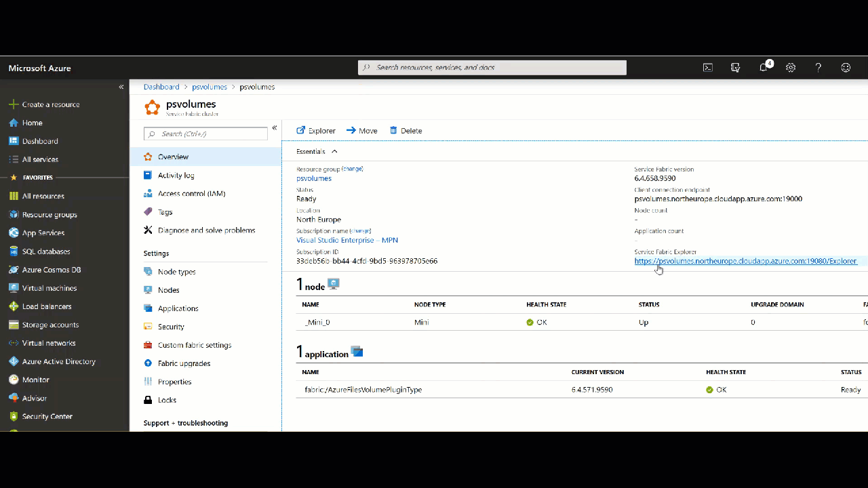Image resolution: width=868 pixels, height=488 pixels.
Task: Open Custom fabric settings item
Action: pos(205,345)
